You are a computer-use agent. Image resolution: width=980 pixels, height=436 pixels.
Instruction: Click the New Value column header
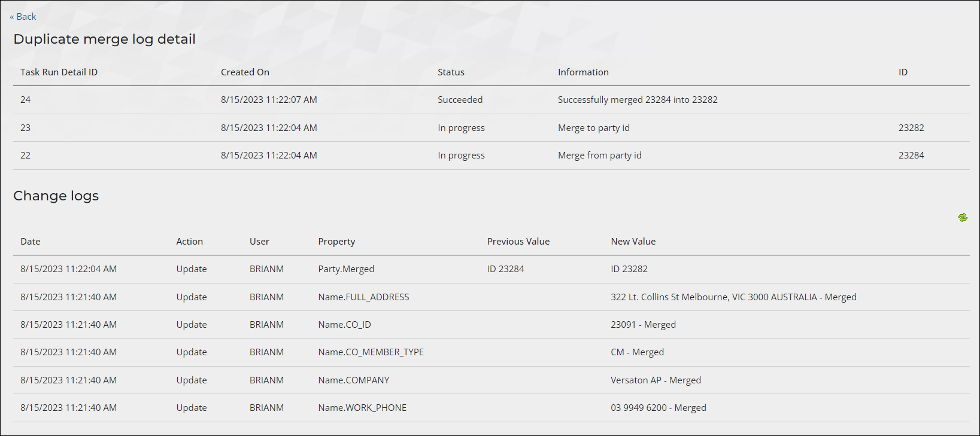633,242
